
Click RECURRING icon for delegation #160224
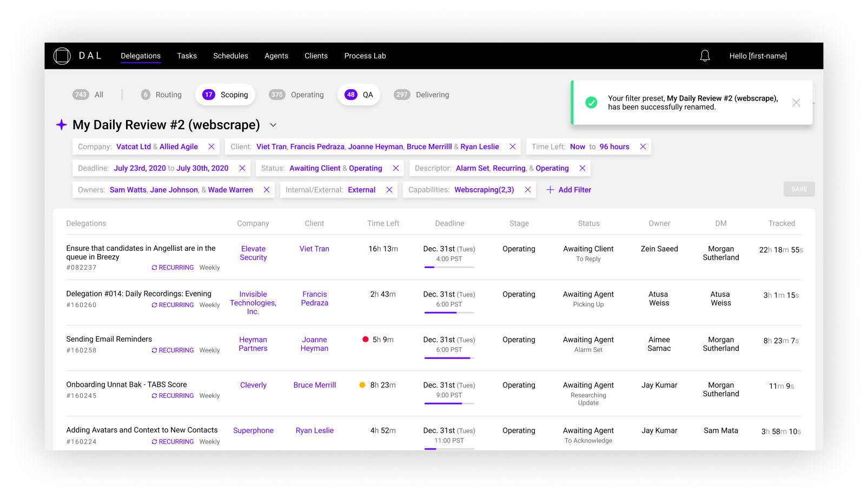click(x=155, y=442)
